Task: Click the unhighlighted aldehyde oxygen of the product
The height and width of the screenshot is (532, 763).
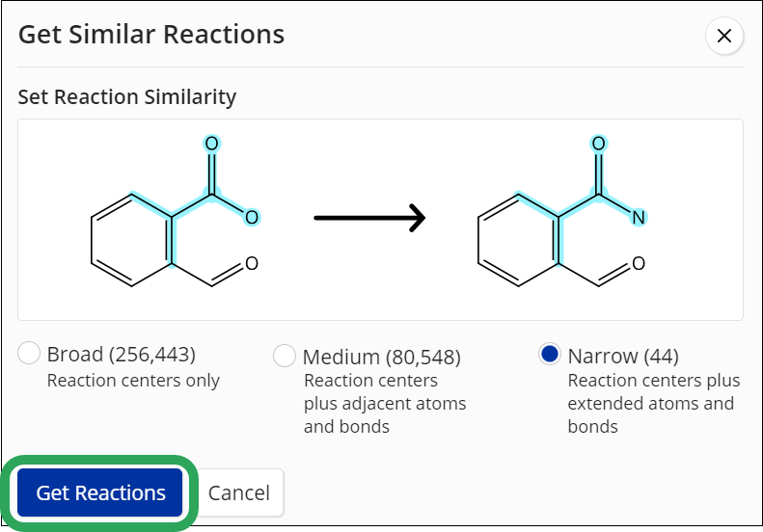Action: point(639,263)
